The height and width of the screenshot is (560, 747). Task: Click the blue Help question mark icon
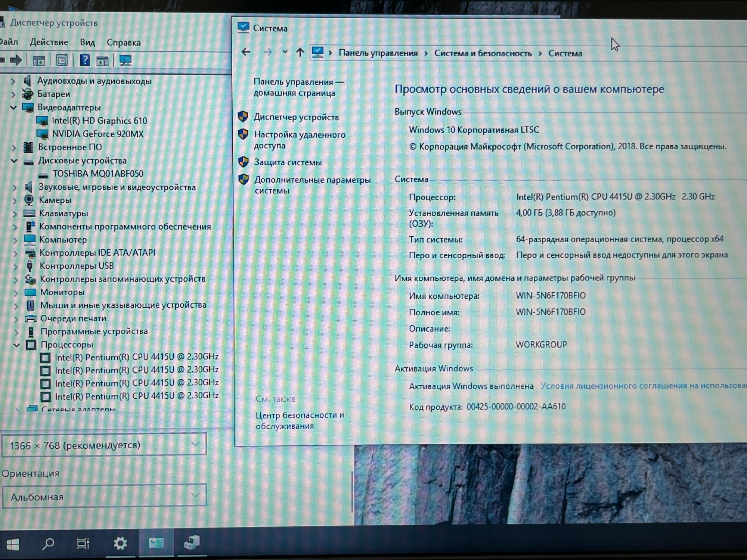point(85,60)
